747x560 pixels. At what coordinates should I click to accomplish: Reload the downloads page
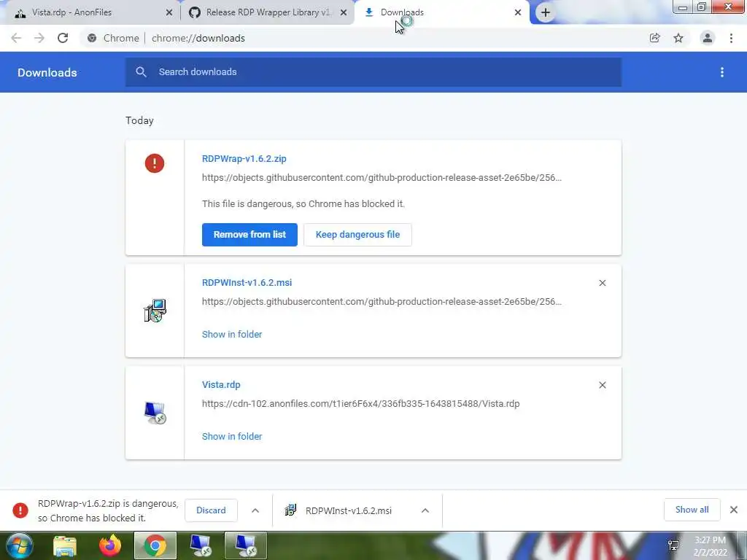(63, 38)
